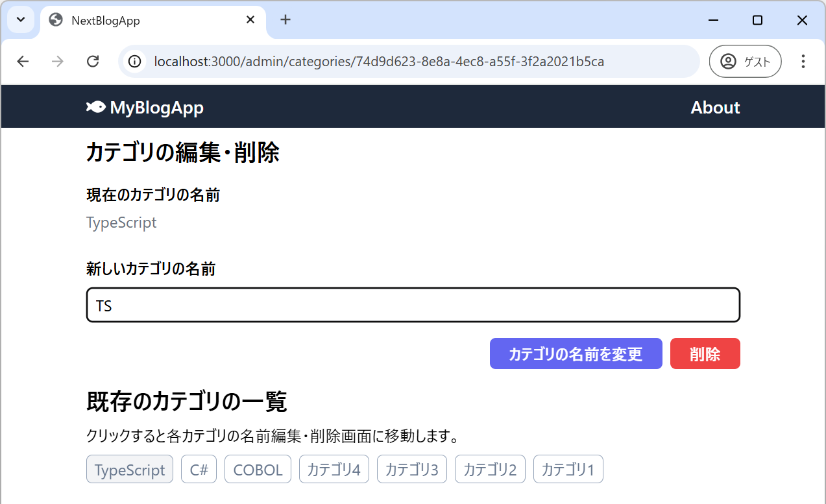
Task: Select the NextBlogApp browser tab
Action: point(143,21)
